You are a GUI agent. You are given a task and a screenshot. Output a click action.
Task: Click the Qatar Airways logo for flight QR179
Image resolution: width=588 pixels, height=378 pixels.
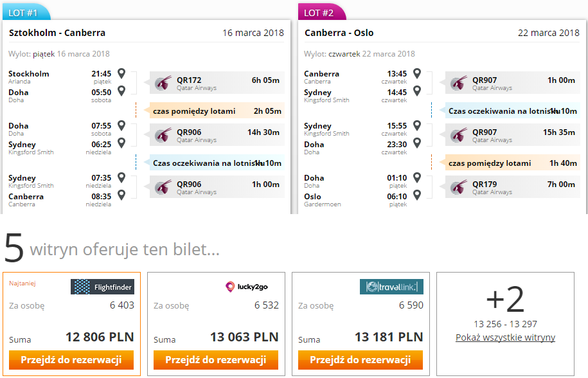[459, 187]
